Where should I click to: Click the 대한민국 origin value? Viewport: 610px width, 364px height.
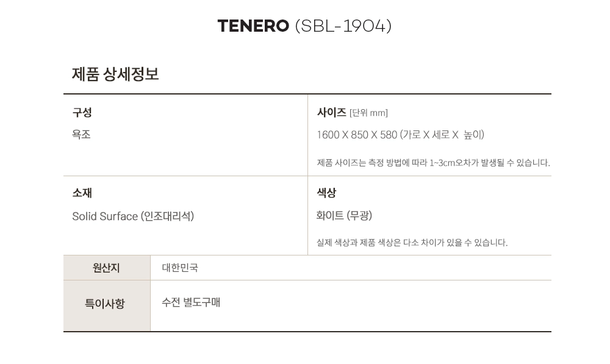180,268
